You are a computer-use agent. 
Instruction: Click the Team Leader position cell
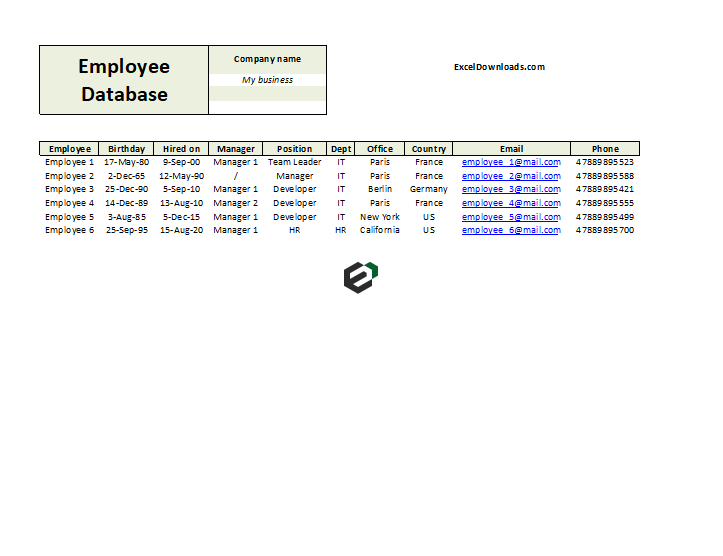pos(294,162)
